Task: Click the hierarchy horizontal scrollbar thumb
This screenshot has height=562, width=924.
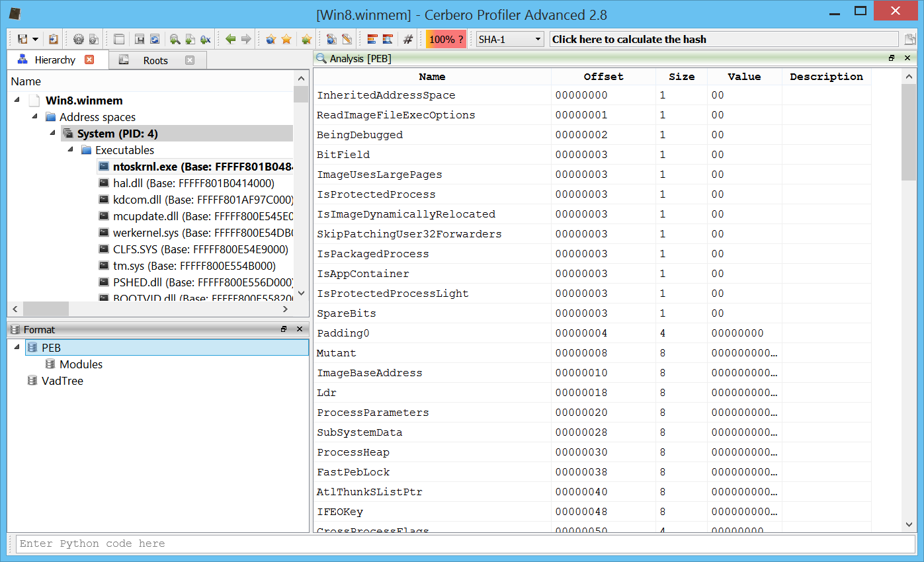Action: pyautogui.click(x=46, y=309)
